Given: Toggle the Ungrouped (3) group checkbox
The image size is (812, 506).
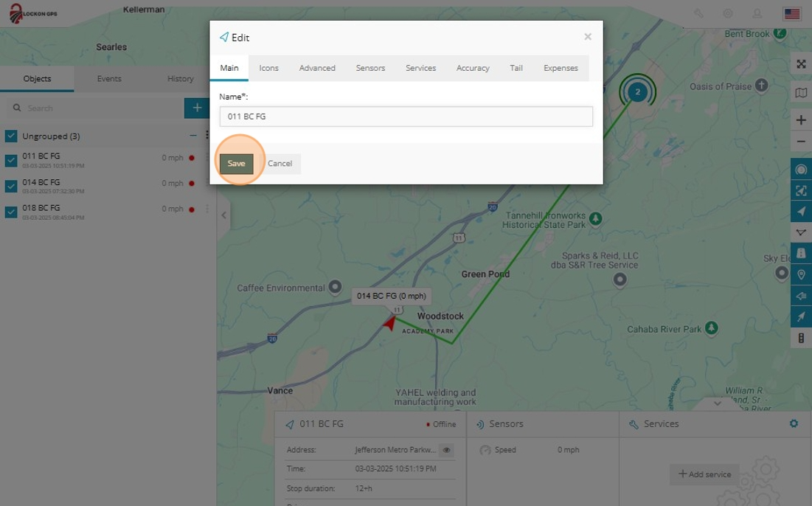Looking at the screenshot, I should [11, 136].
